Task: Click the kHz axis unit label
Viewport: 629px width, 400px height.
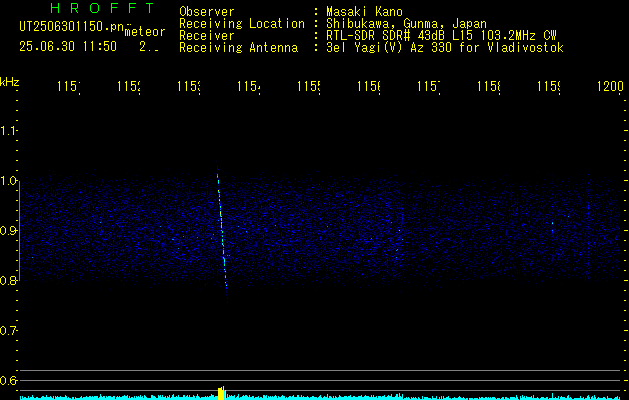Action: point(9,82)
